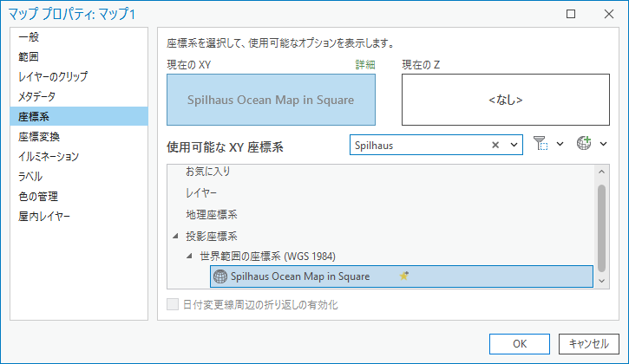Click the list scroll down arrow
The width and height of the screenshot is (629, 364).
601,281
